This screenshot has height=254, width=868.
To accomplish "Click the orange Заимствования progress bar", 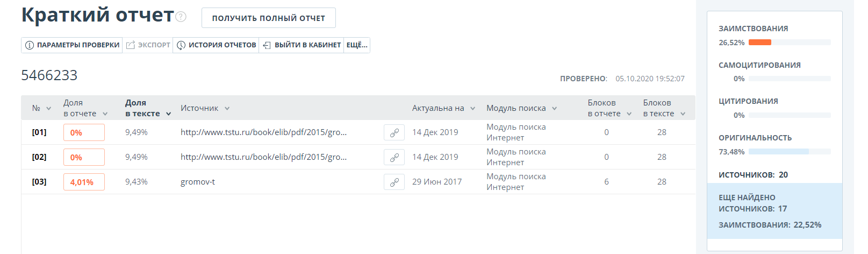I will (760, 43).
